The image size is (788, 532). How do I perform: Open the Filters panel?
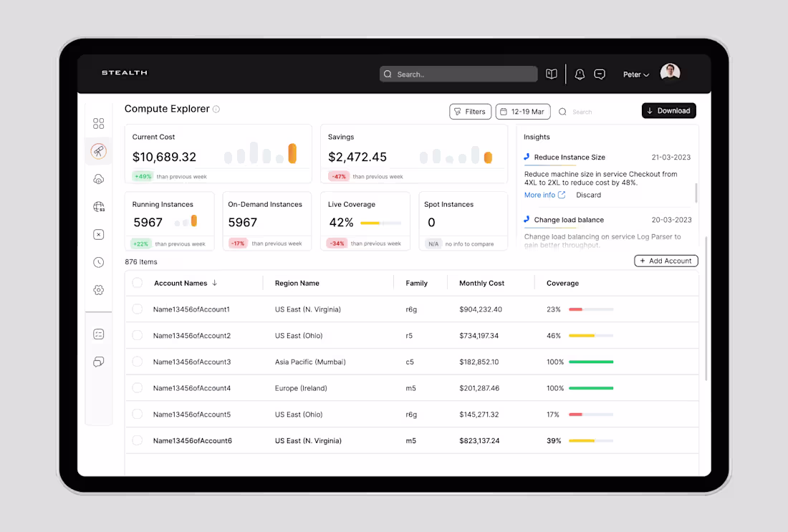pyautogui.click(x=470, y=111)
